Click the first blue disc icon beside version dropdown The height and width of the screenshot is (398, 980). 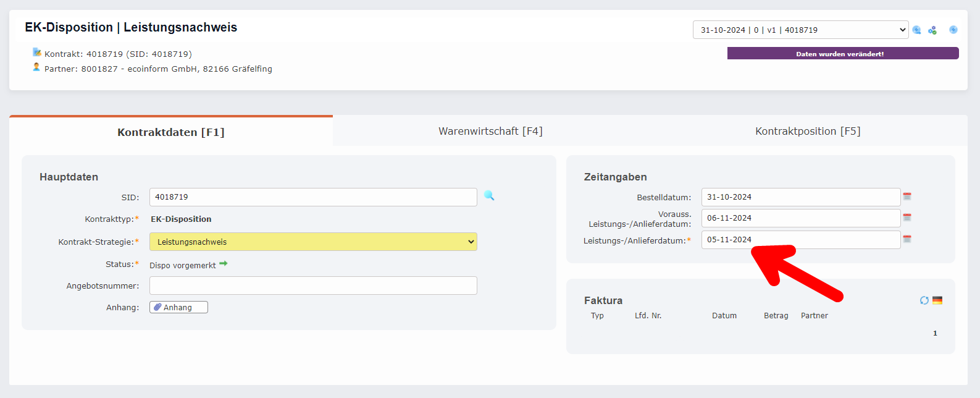pyautogui.click(x=917, y=30)
